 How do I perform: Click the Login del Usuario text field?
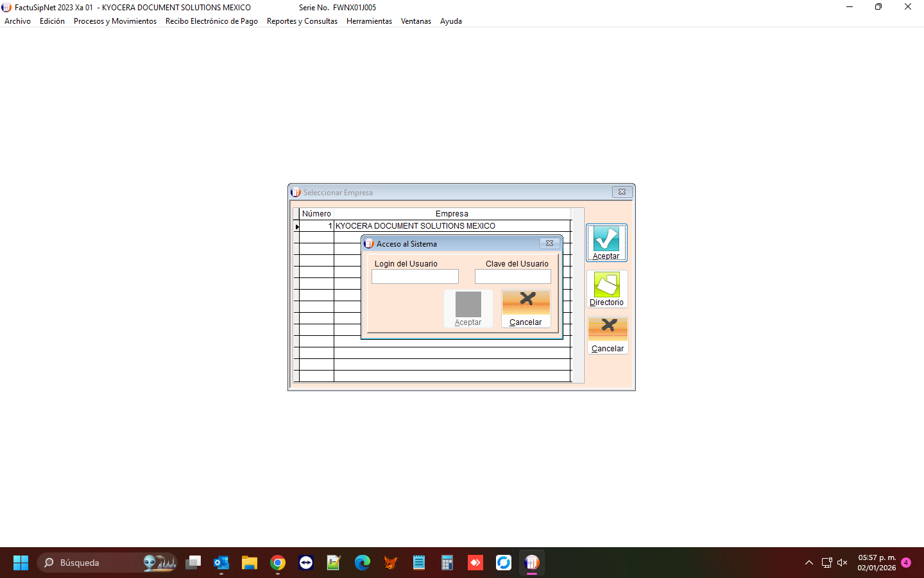[x=415, y=277]
